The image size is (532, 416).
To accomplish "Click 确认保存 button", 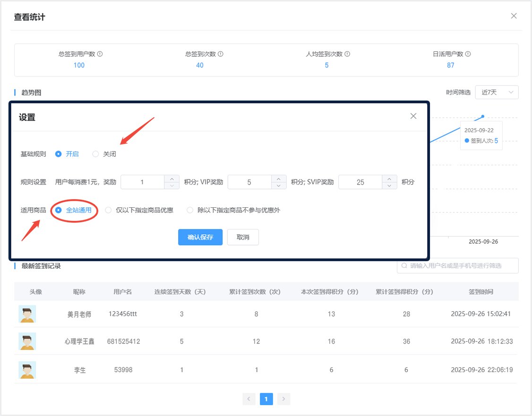I will [x=200, y=238].
